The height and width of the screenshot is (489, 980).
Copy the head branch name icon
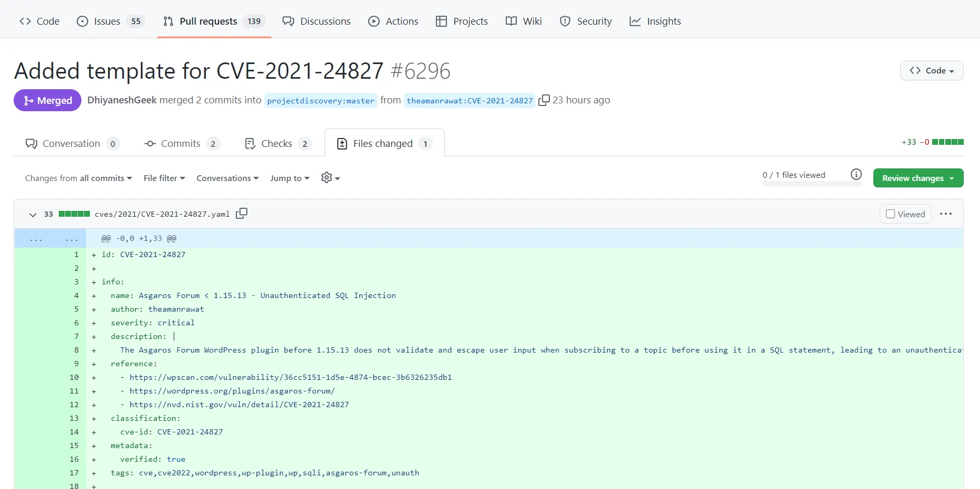(x=544, y=100)
